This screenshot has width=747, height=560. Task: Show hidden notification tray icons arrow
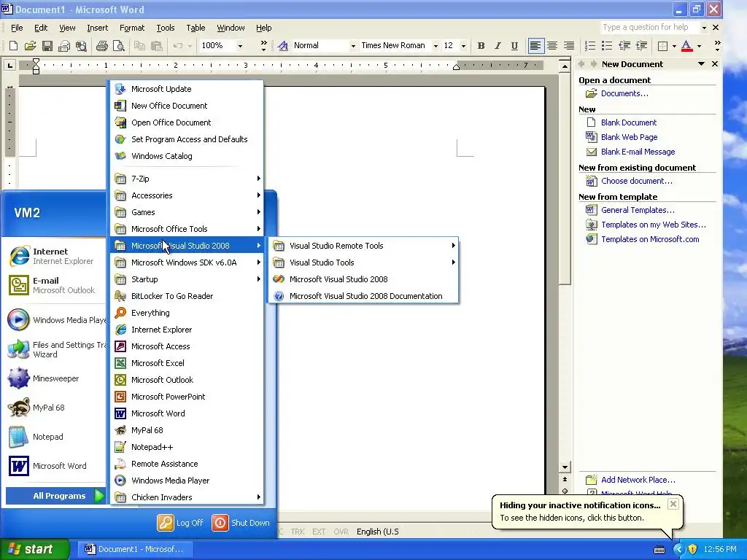[678, 549]
